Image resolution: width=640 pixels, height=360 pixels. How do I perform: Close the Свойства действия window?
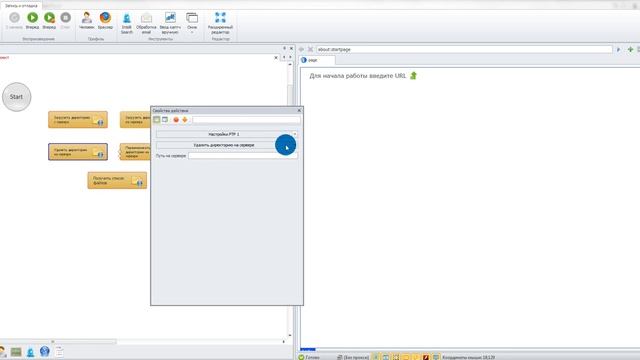[299, 111]
